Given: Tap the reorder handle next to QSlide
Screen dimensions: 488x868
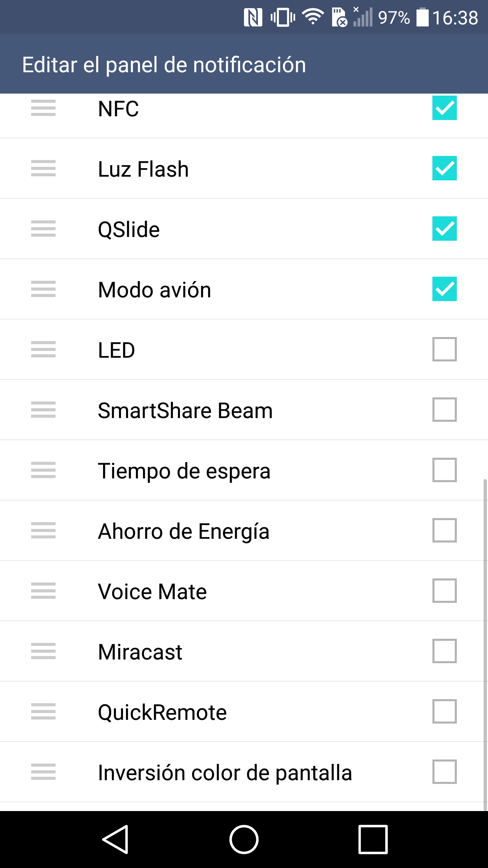Looking at the screenshot, I should pos(43,229).
